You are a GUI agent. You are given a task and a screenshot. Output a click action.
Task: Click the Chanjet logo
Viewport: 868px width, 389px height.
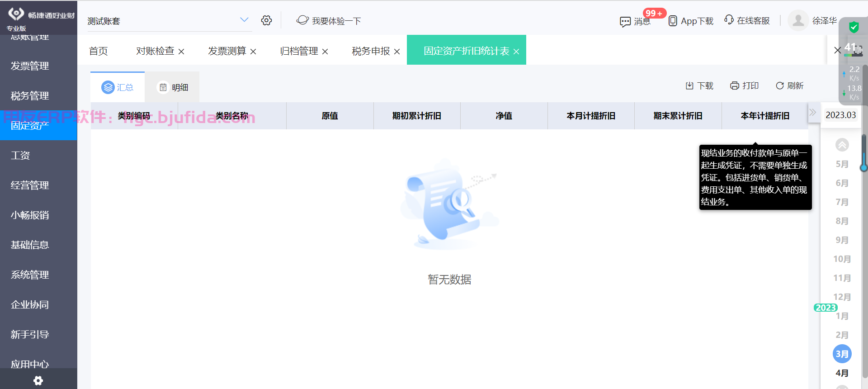[16, 14]
